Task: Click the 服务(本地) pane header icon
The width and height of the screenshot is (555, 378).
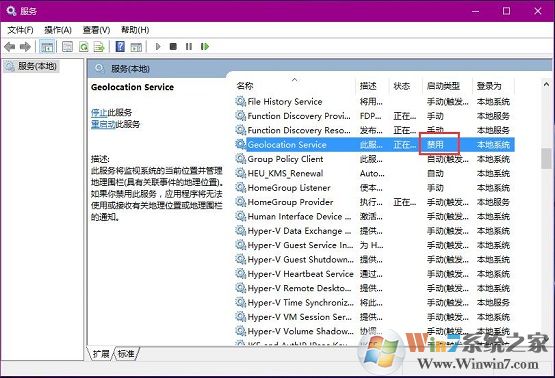Action: click(x=99, y=68)
